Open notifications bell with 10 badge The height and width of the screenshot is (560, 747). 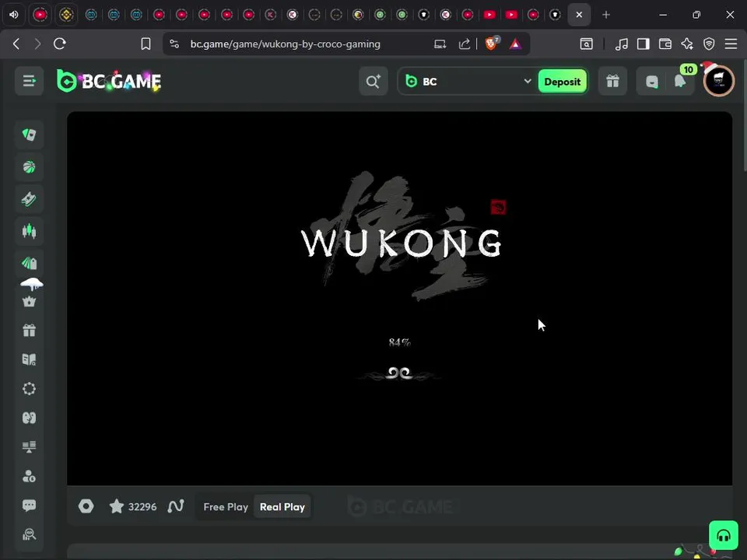coord(680,81)
